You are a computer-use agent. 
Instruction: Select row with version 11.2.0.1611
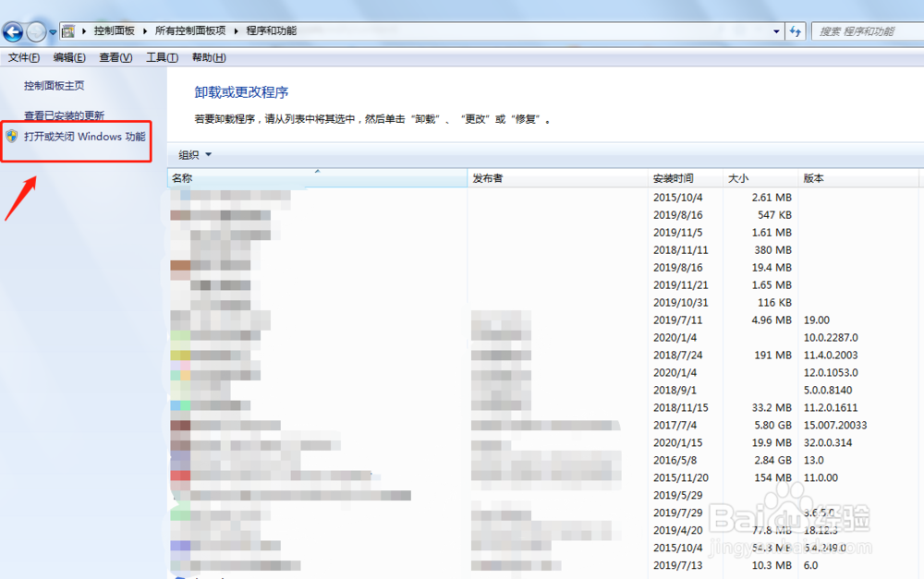[544, 407]
